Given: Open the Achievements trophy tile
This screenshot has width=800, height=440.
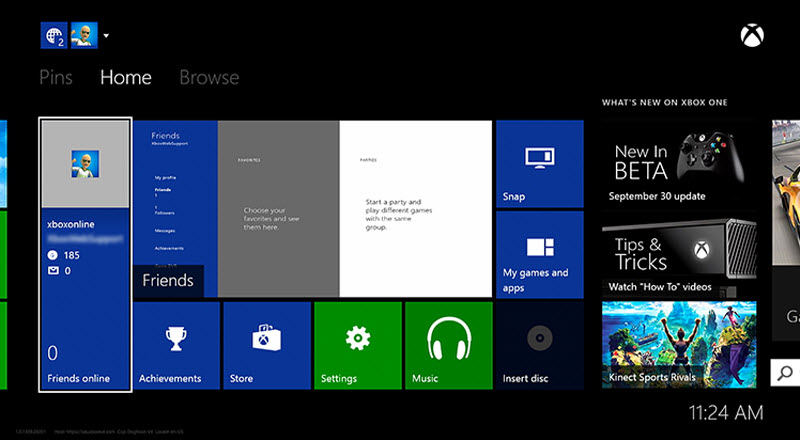Looking at the screenshot, I should pos(176,346).
